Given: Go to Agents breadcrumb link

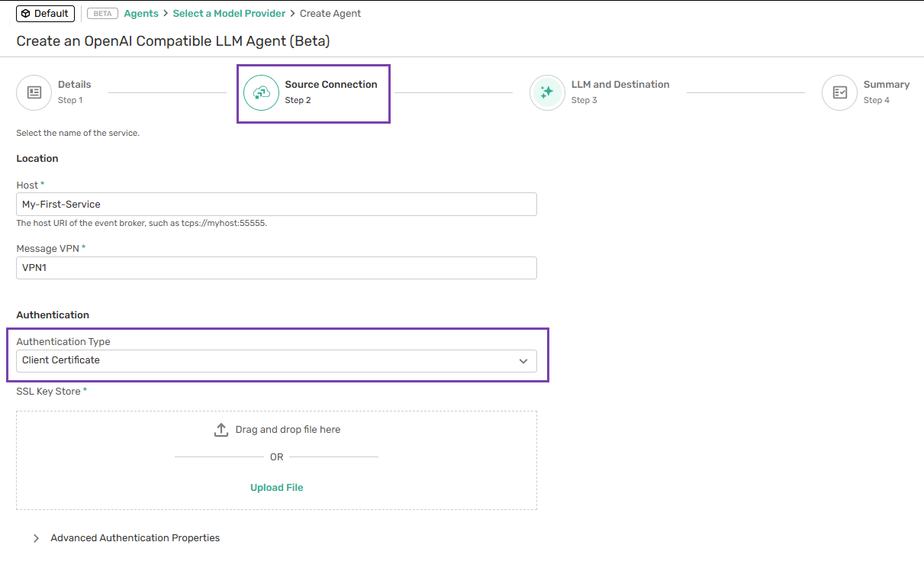Looking at the screenshot, I should [141, 14].
